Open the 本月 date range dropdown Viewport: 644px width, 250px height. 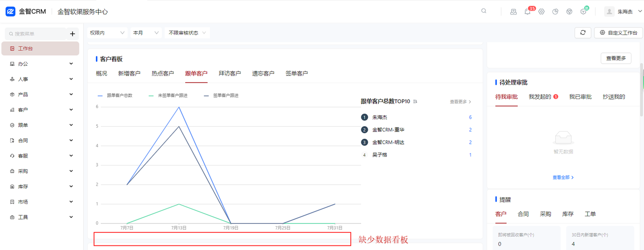(x=146, y=33)
